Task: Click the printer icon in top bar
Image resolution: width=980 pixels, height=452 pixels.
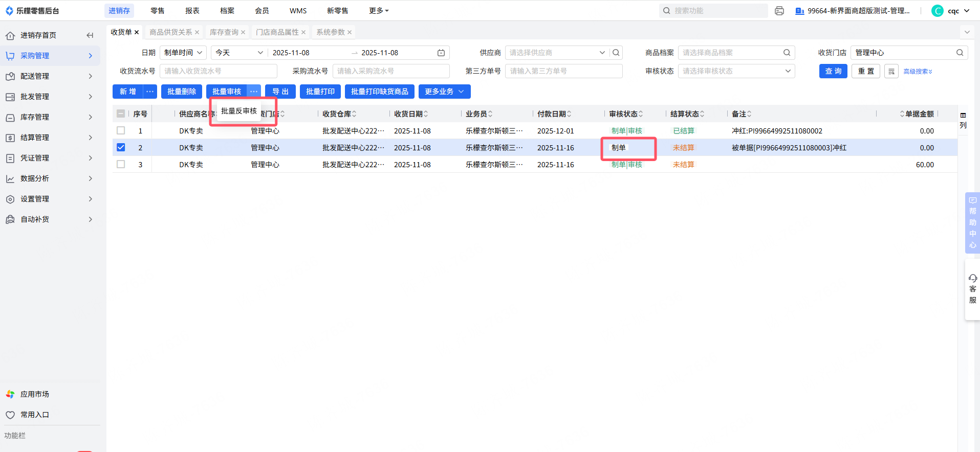Action: point(779,11)
